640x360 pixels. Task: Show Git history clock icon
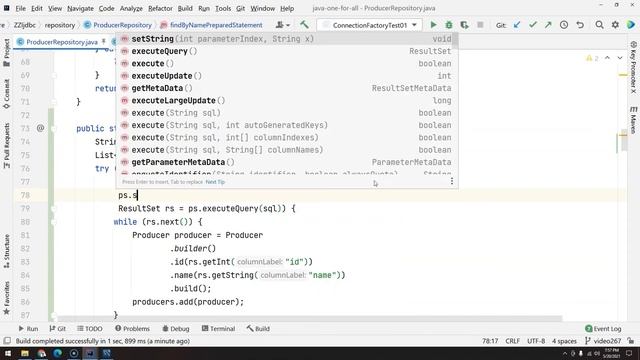pos(564,25)
